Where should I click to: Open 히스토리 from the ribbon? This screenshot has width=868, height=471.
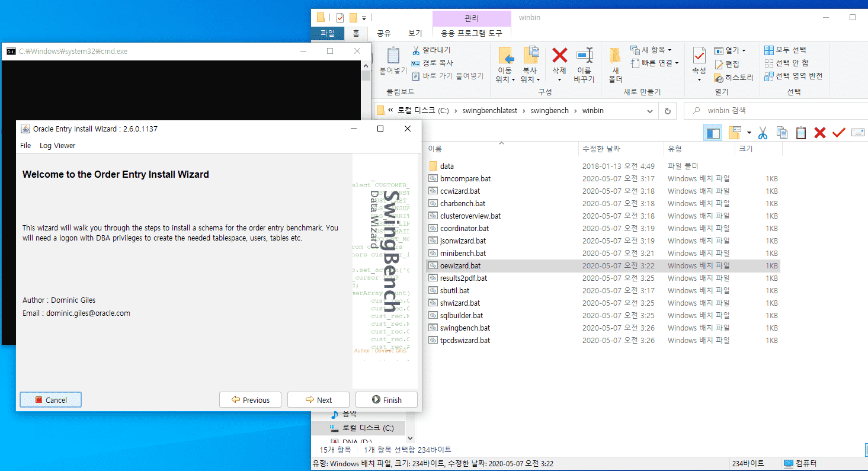coord(734,78)
